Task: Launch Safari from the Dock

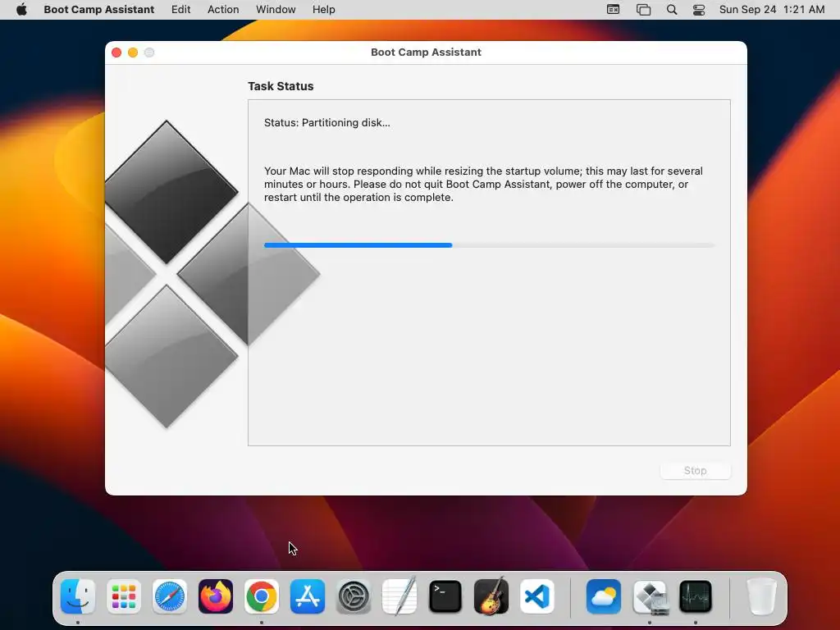Action: (170, 596)
